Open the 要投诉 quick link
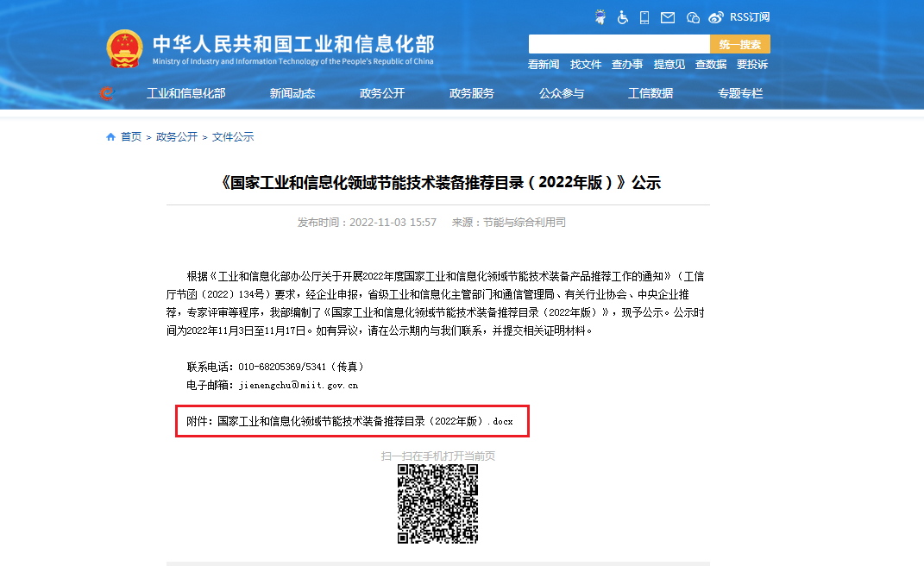Viewport: 924px width, 566px height. pyautogui.click(x=751, y=65)
